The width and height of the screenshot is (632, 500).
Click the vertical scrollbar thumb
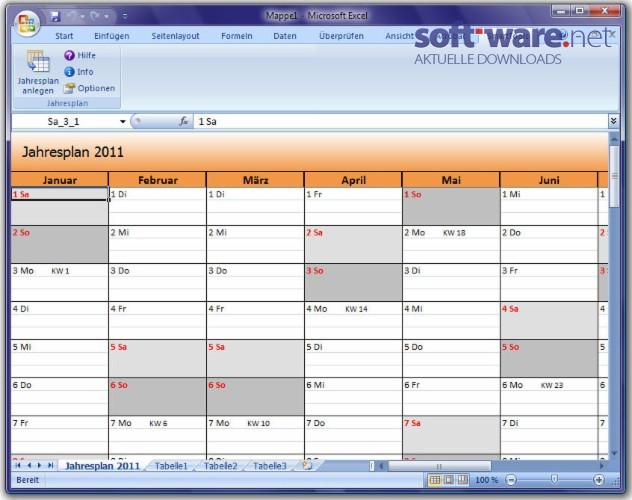pyautogui.click(x=614, y=176)
